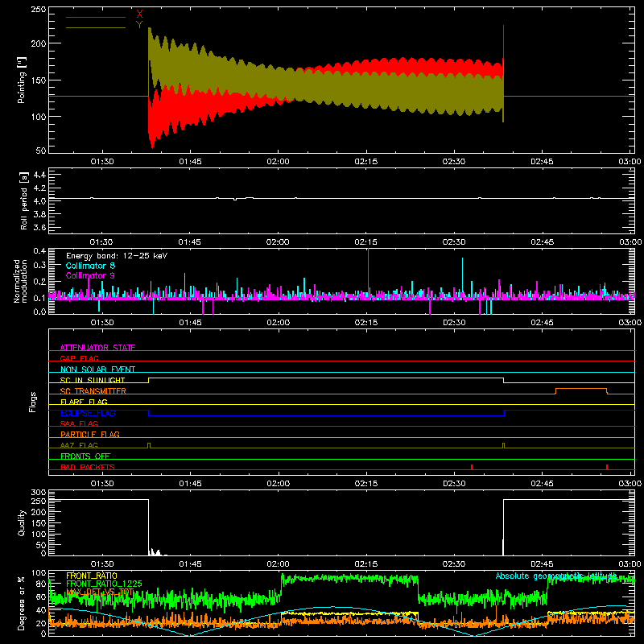Viewport: 644px width, 644px height.
Task: Click the FRONT_RATIO_1225 legend text
Action: tap(104, 584)
